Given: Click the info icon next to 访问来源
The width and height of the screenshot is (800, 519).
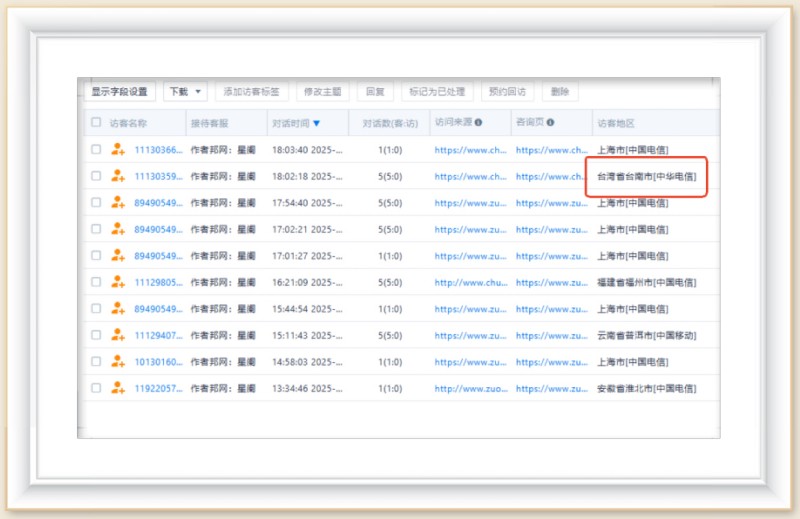Looking at the screenshot, I should (478, 123).
